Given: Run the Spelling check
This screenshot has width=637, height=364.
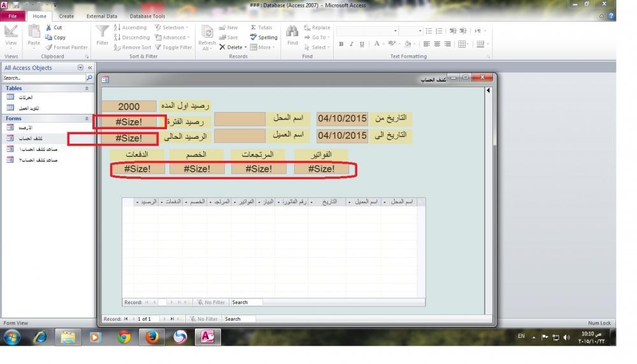Looking at the screenshot, I should [264, 38].
